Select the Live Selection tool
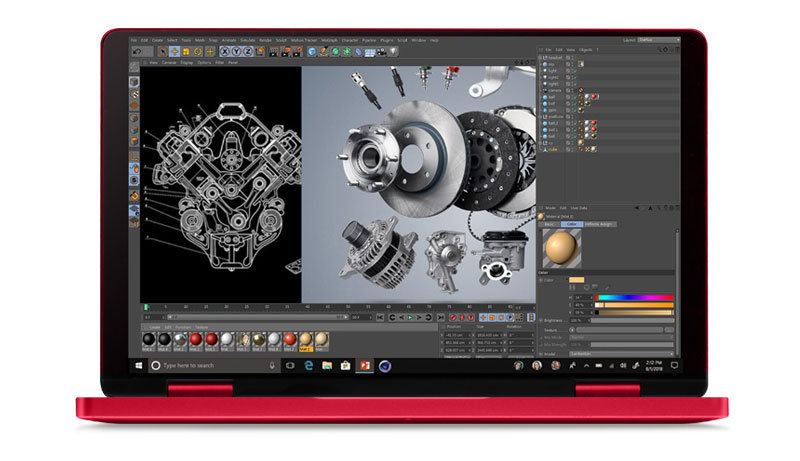 tap(162, 52)
